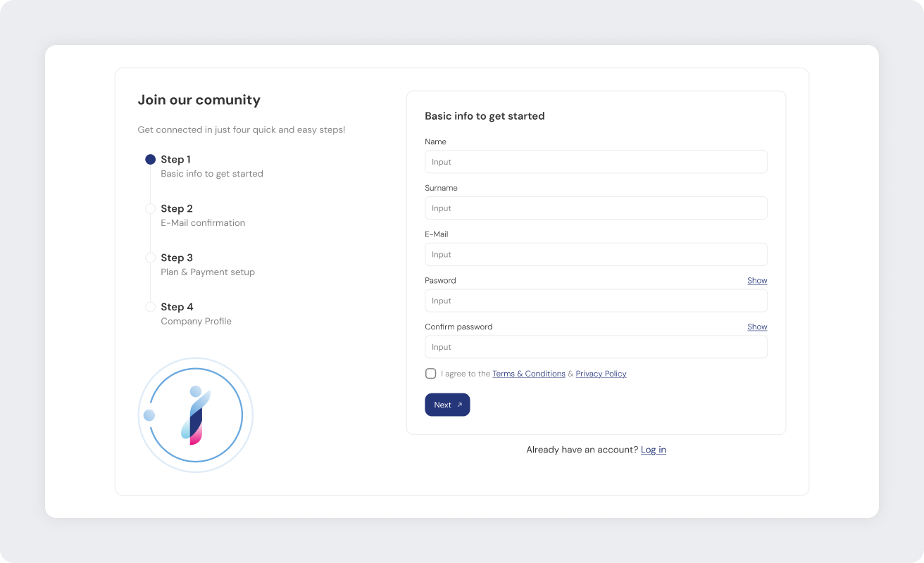Select the Step 4 circle indicator
Viewport: 924px width, 563px height.
point(150,308)
